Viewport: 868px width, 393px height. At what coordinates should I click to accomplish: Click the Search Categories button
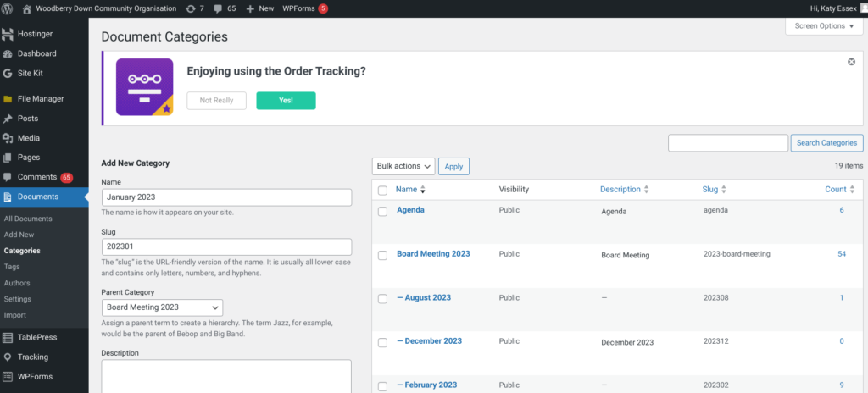826,143
